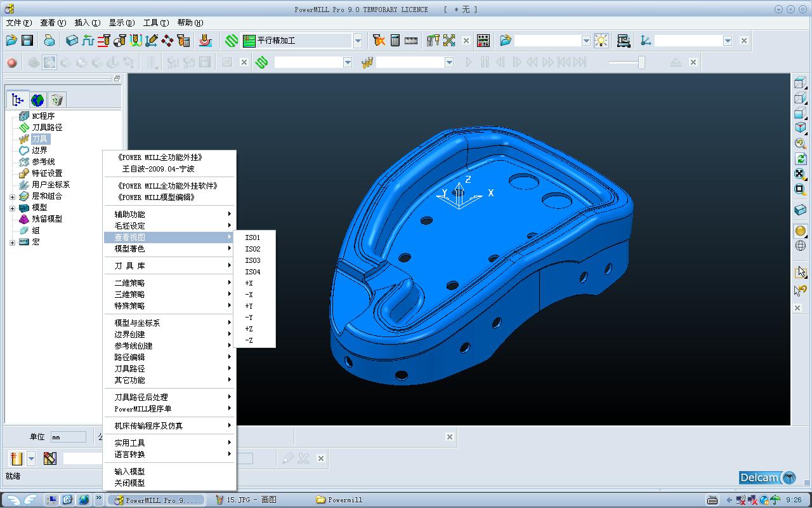The width and height of the screenshot is (812, 508).
Task: Open the 查看(V) menu
Action: click(53, 23)
